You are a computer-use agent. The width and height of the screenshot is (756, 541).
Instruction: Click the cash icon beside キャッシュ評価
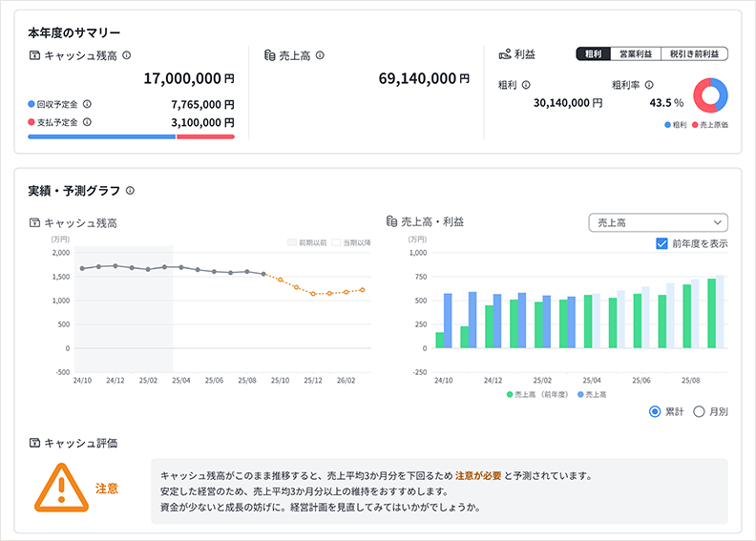(x=34, y=443)
